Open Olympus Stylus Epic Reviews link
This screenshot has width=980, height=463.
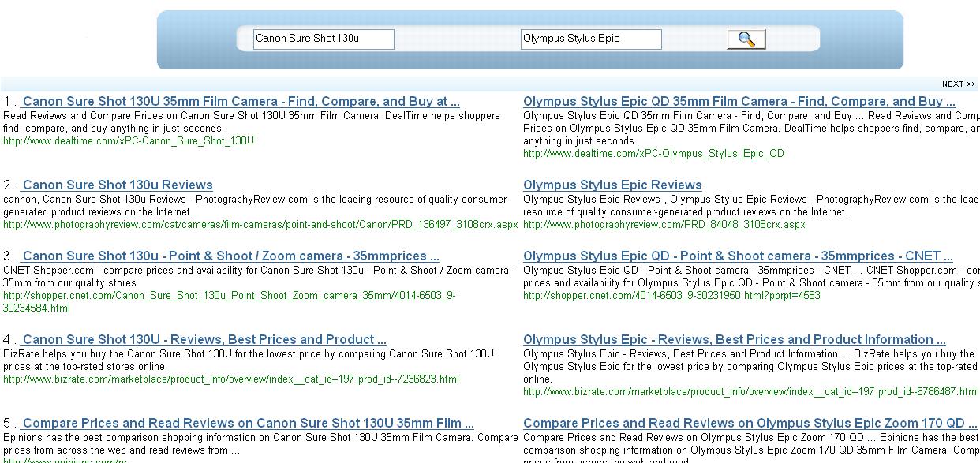[612, 185]
